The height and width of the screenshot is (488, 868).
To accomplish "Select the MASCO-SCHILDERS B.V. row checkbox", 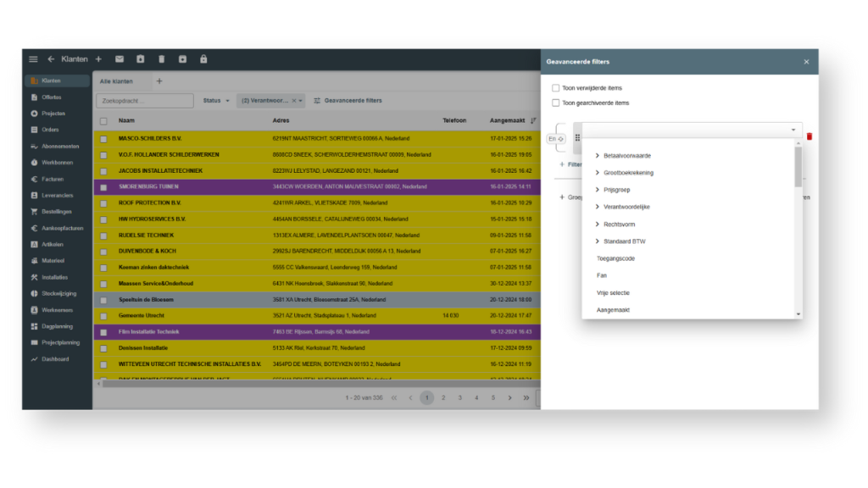I will tap(103, 138).
